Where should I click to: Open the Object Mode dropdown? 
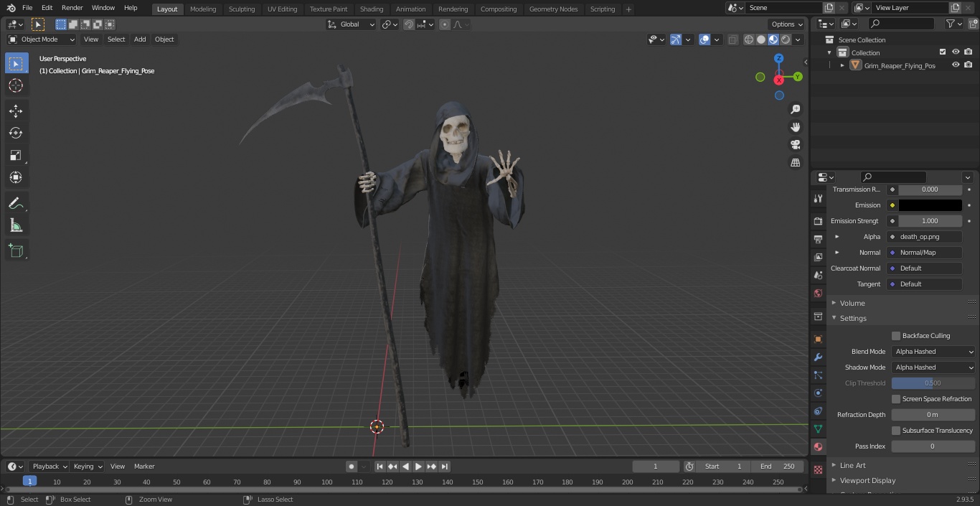point(42,39)
